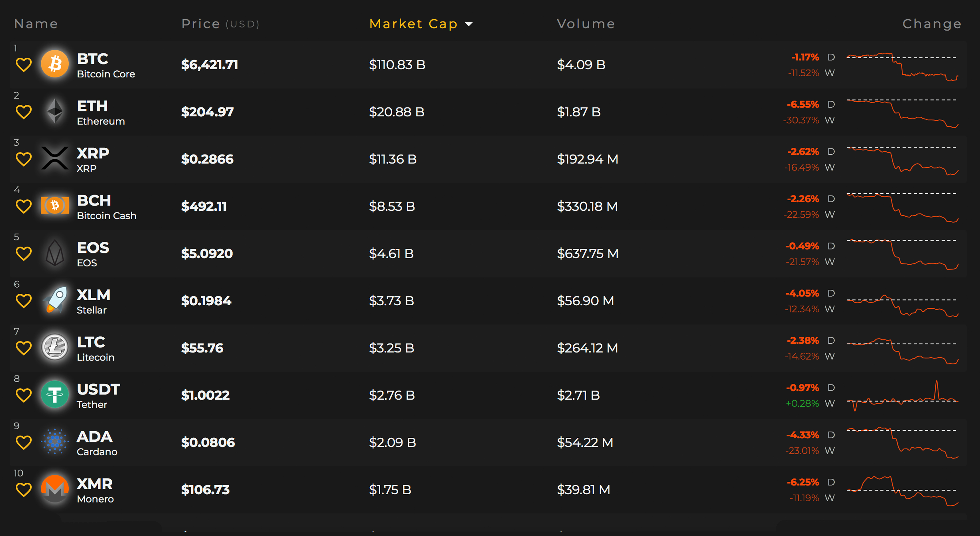The width and height of the screenshot is (980, 536).
Task: Sort the table by Volume column
Action: coord(586,24)
